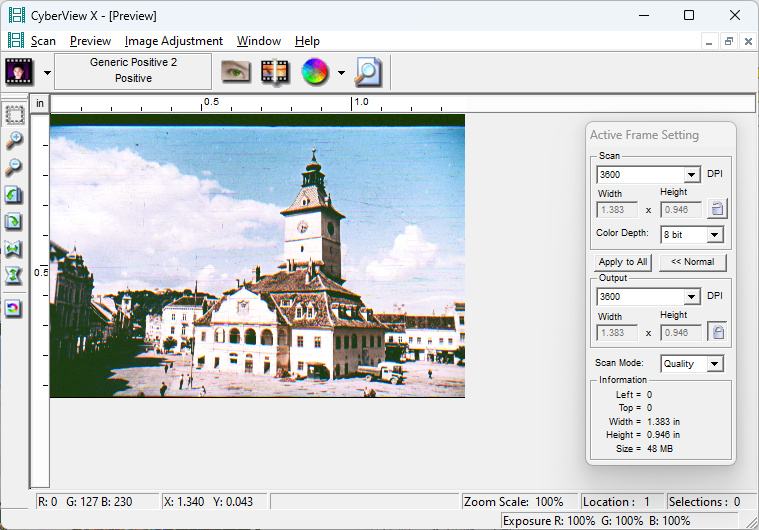
Task: Click the 'Active Frame Setting' panel title
Action: click(x=644, y=135)
